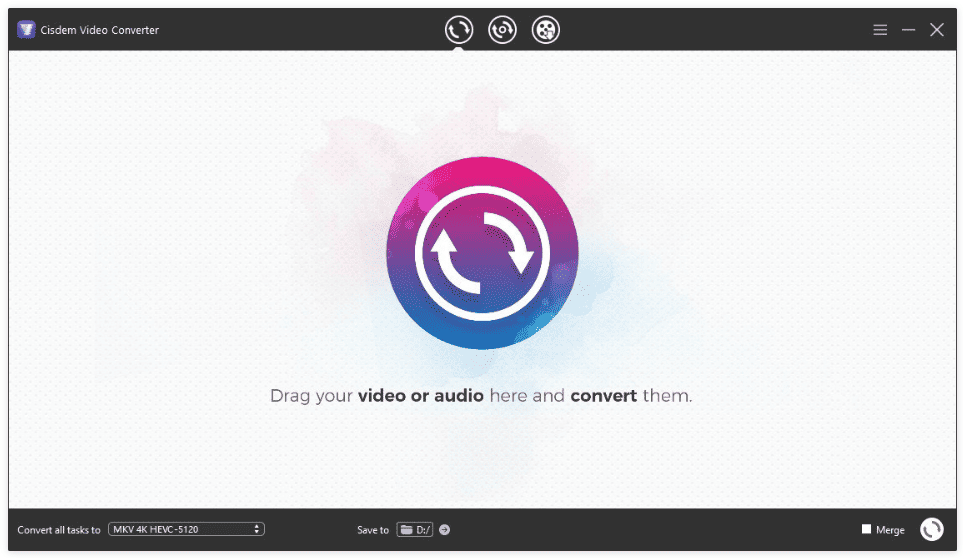This screenshot has height=558, width=963.
Task: Click the Cisdem Video Converter title text
Action: click(99, 29)
